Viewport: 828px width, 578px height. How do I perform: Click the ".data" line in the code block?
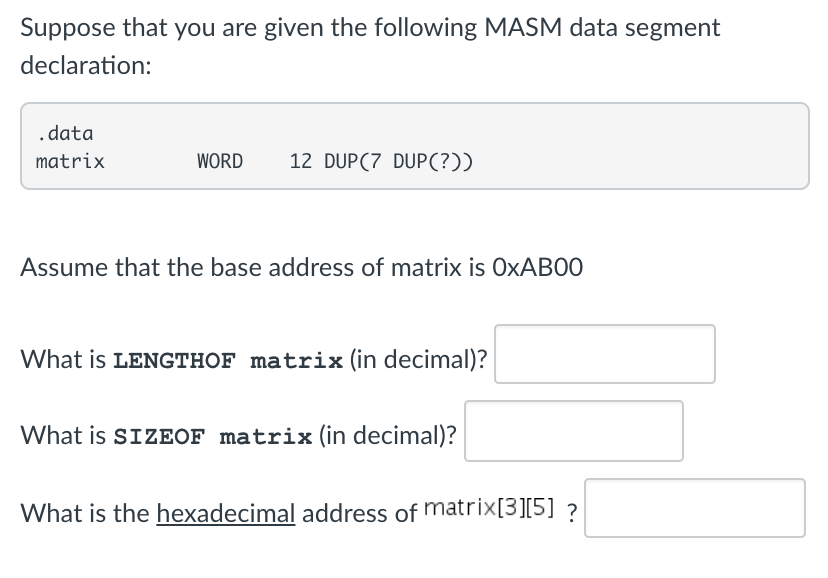pos(64,133)
